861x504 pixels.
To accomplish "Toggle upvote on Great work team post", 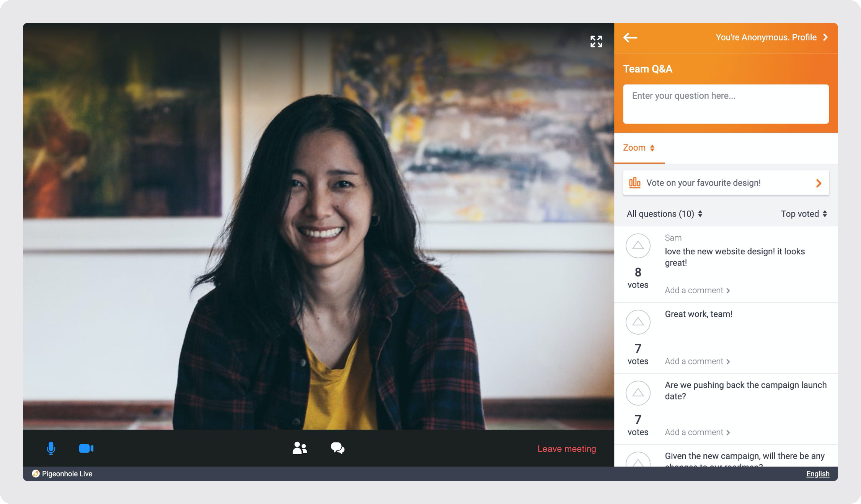I will [638, 322].
